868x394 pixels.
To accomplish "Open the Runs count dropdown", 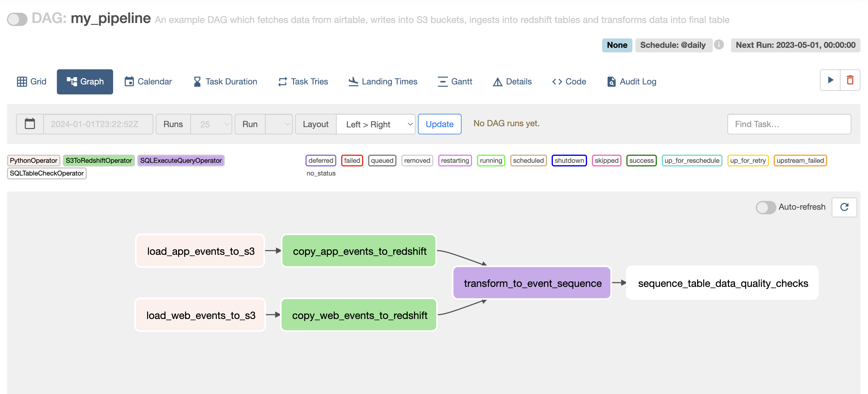I will click(x=211, y=124).
